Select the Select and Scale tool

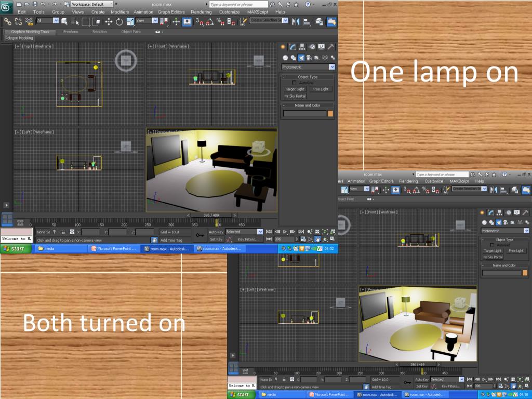(x=130, y=22)
